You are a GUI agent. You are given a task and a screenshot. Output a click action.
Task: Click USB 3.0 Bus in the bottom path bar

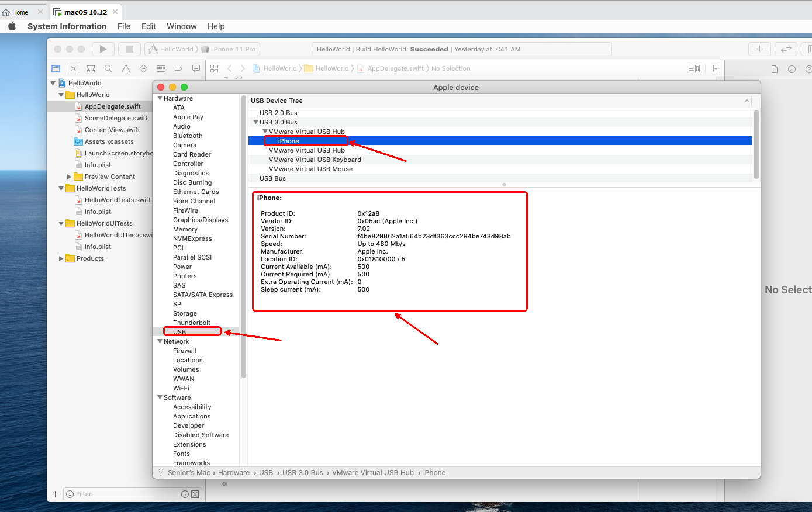pos(303,473)
